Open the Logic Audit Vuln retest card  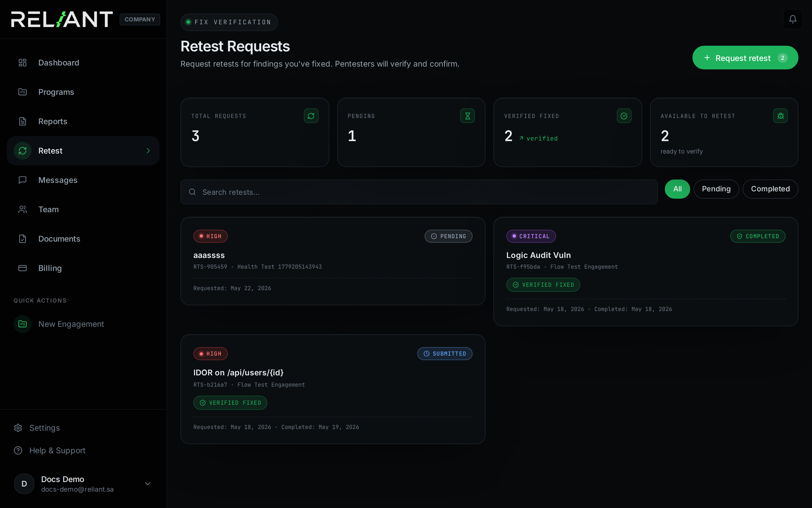(646, 271)
